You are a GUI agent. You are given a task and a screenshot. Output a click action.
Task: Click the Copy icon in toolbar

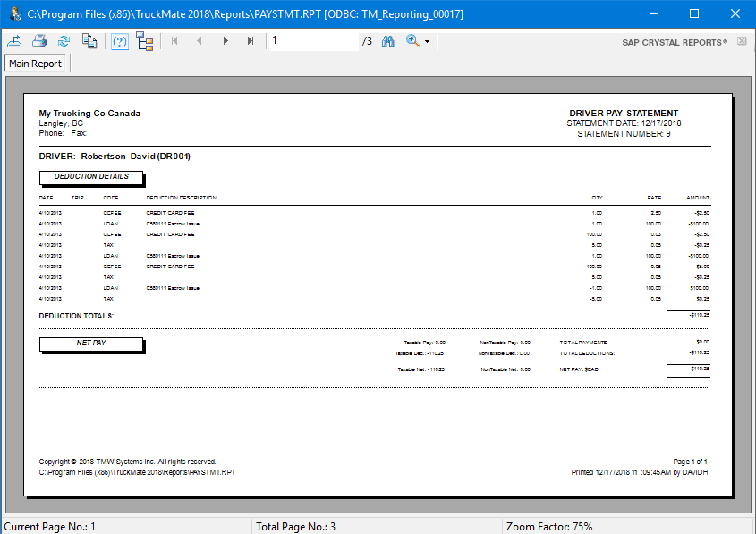pyautogui.click(x=89, y=41)
